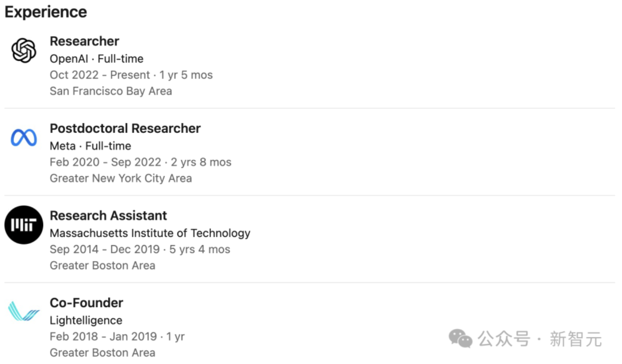Click the OpenAI · Full-time company text
This screenshot has width=622, height=364.
point(97,59)
